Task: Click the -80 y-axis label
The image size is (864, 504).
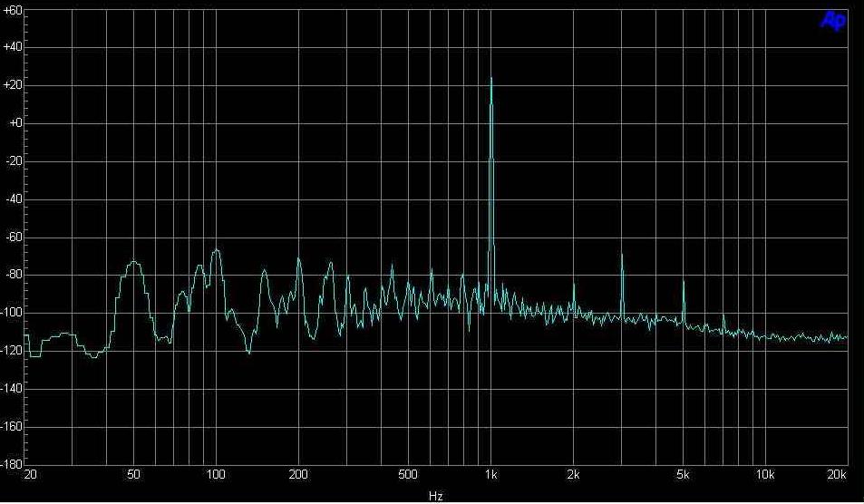Action: point(14,276)
